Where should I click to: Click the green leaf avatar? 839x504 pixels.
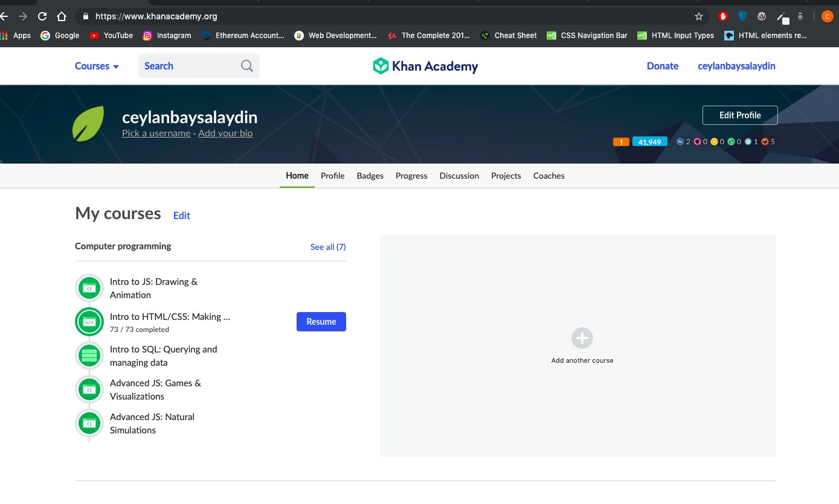coord(89,124)
